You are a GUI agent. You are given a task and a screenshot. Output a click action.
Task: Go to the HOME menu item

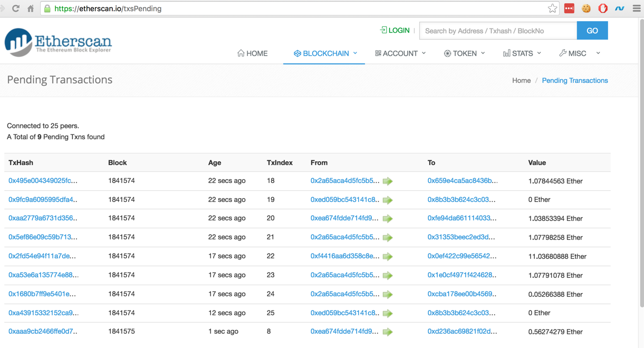253,53
